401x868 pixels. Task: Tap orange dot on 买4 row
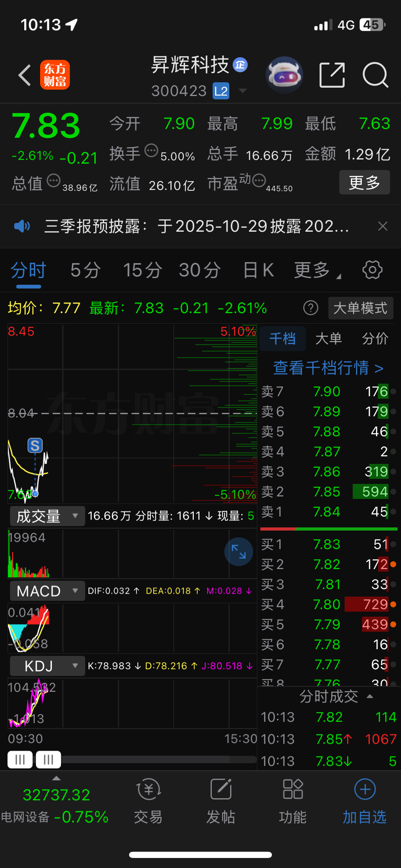point(393,605)
